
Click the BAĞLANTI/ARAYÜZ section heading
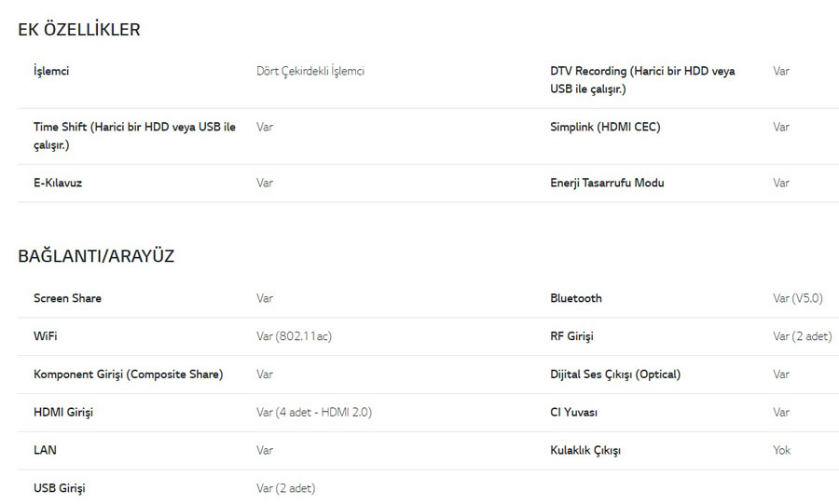tap(96, 256)
